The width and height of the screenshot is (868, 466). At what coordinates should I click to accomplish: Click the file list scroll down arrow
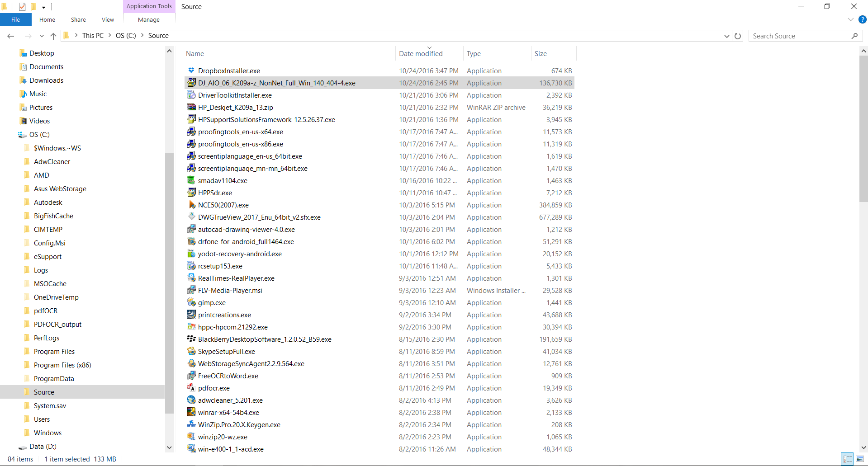click(863, 447)
